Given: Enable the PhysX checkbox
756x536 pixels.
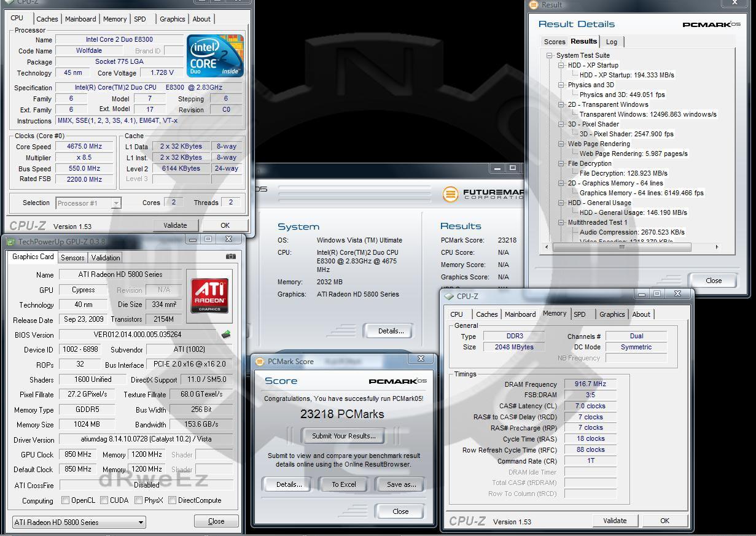Looking at the screenshot, I should 138,500.
